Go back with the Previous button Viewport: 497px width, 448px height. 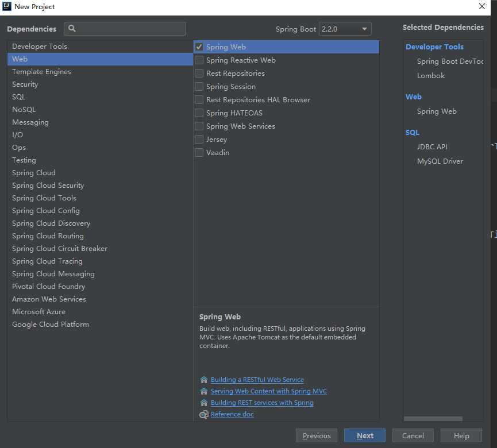[317, 435]
